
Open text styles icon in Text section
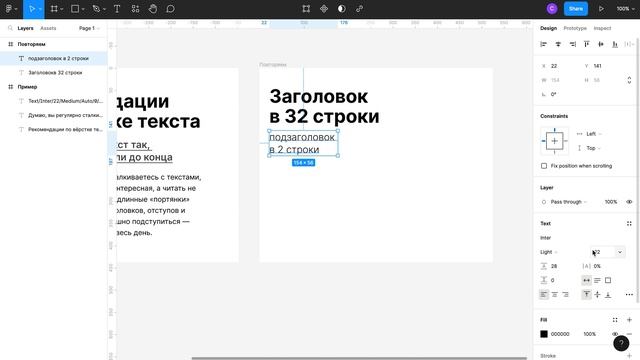point(629,223)
